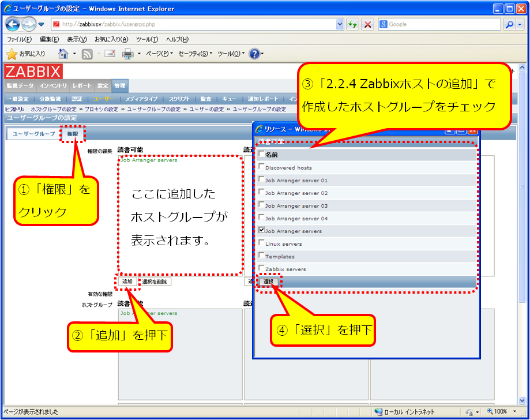Image resolution: width=530 pixels, height=420 pixels.
Task: Check the Linux servers checkbox
Action: tap(261, 242)
